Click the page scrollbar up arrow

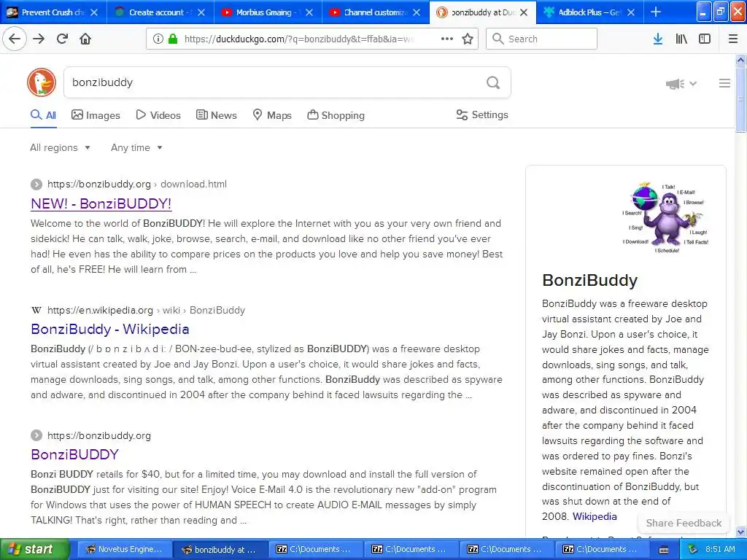[741, 60]
